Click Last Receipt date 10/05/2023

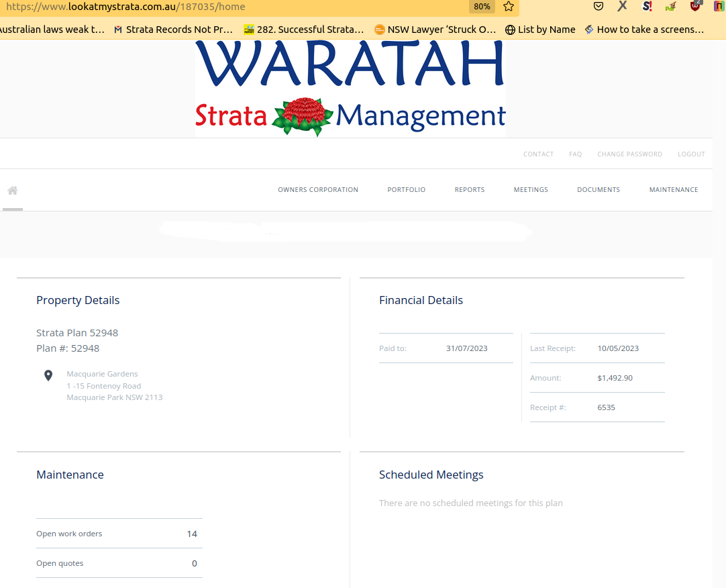(x=618, y=348)
